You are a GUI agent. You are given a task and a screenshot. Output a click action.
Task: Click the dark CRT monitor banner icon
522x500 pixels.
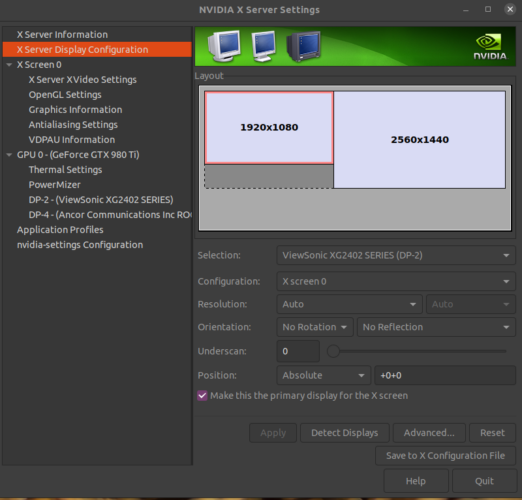coord(304,46)
